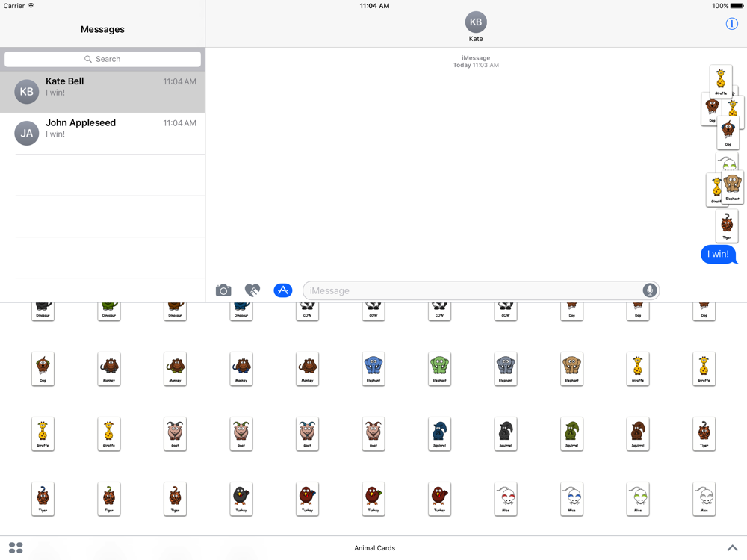Image resolution: width=747 pixels, height=560 pixels.
Task: Select the Tiger card with blue tail
Action: [43, 499]
